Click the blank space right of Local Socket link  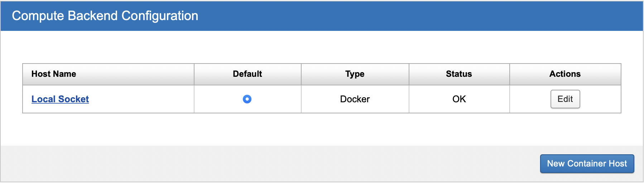coord(143,99)
